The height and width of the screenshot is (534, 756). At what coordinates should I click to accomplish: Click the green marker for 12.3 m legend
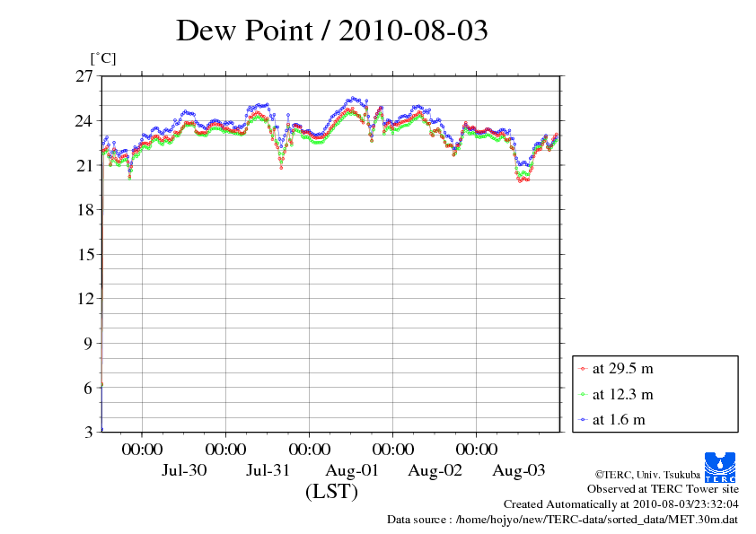tap(583, 395)
